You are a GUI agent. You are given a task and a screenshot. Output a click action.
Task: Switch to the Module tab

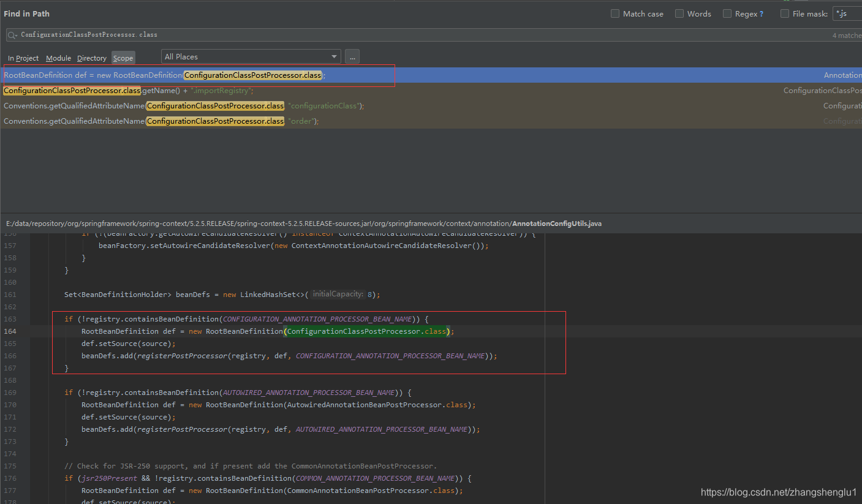click(x=58, y=58)
